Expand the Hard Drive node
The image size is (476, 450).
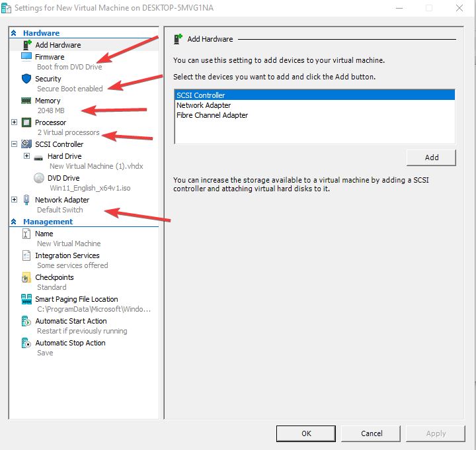click(x=26, y=156)
